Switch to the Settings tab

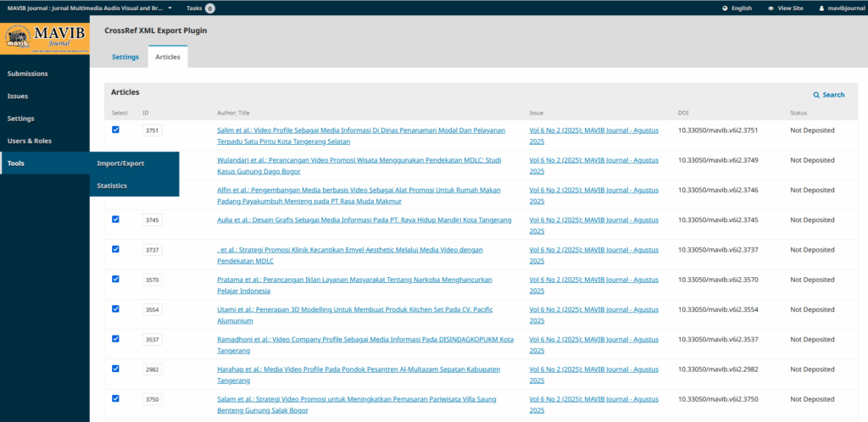tap(125, 57)
